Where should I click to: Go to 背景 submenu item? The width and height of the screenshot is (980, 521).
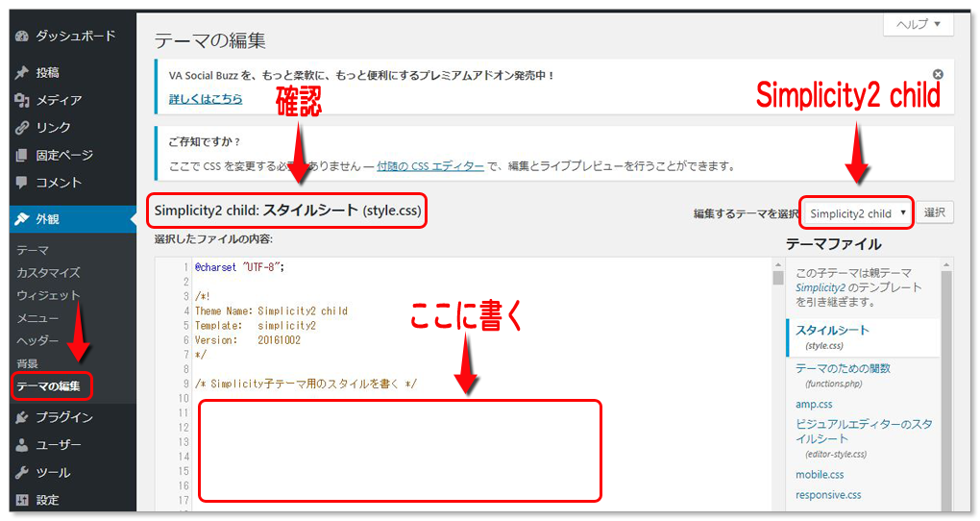tap(28, 363)
